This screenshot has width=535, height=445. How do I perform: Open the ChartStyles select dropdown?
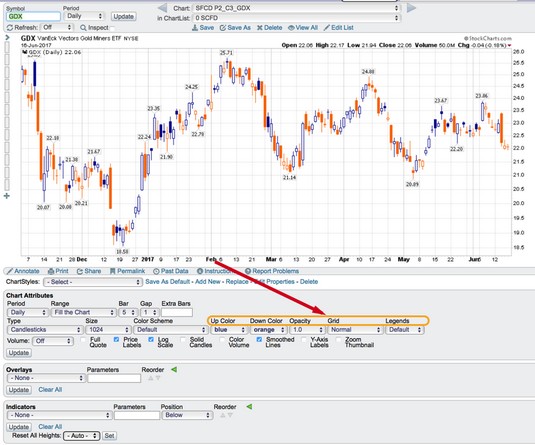coord(93,282)
